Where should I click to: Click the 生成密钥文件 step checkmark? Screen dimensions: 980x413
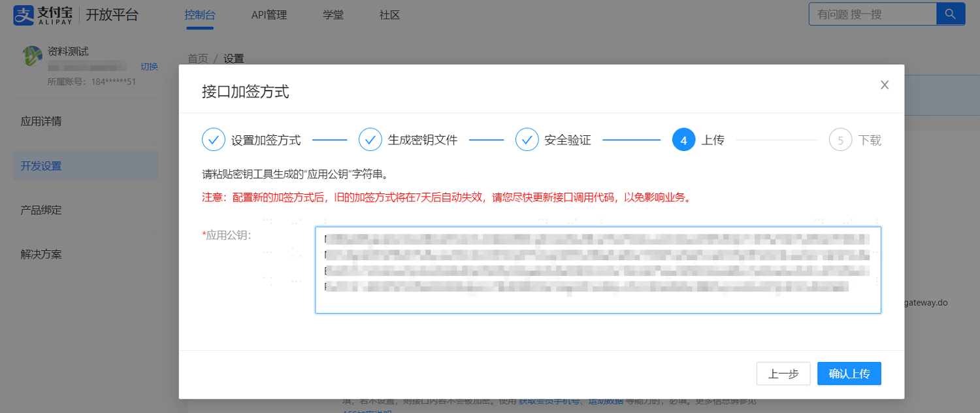pyautogui.click(x=370, y=140)
